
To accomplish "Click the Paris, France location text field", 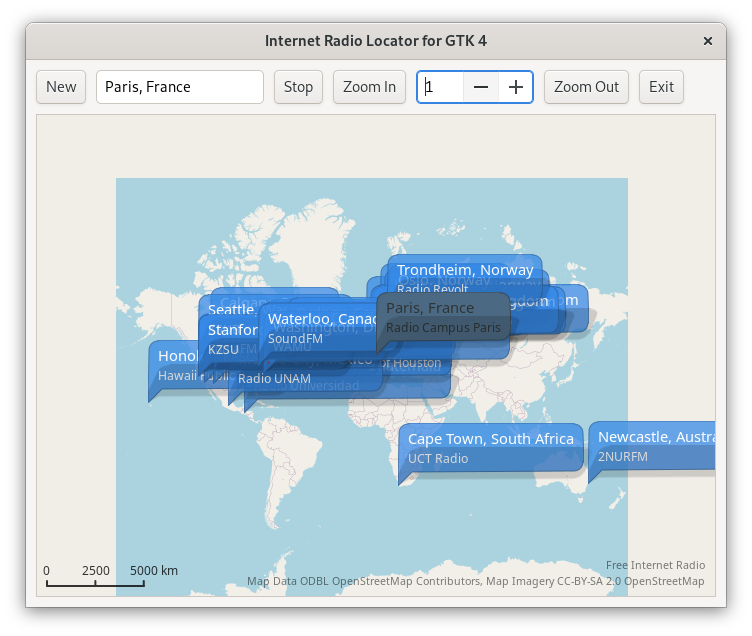I will pos(180,87).
